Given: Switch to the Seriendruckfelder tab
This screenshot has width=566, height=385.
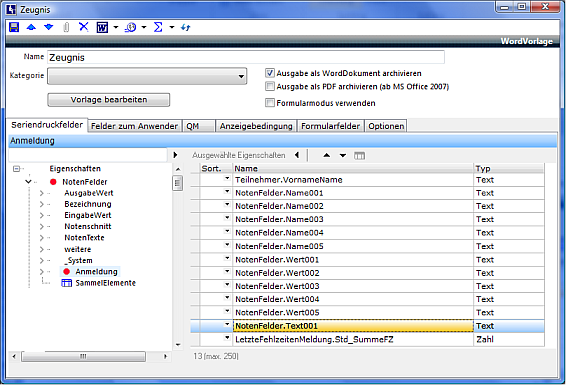Looking at the screenshot, I should click(x=47, y=125).
